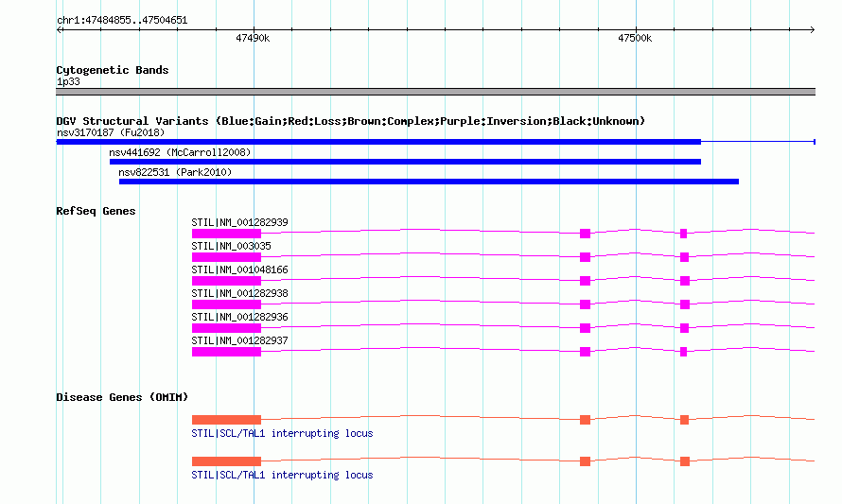This screenshot has width=842, height=504.
Task: Click the large magenta exon of NM_001282936
Action: (x=227, y=328)
